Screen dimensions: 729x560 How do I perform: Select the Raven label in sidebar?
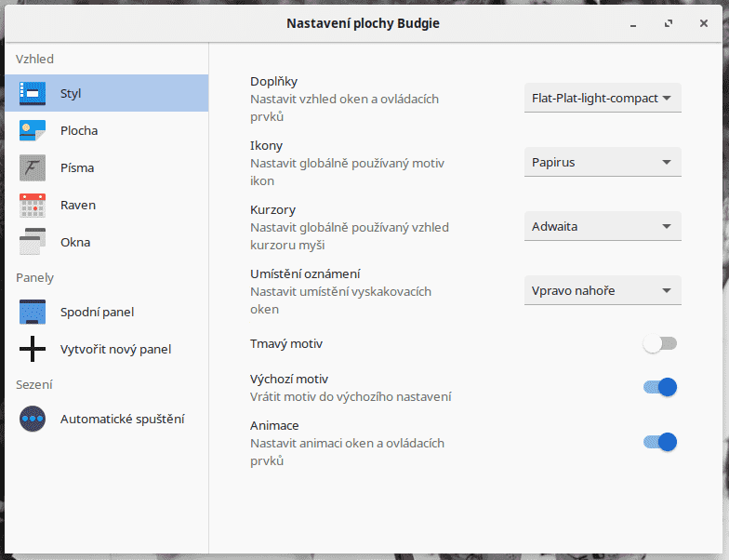point(78,205)
